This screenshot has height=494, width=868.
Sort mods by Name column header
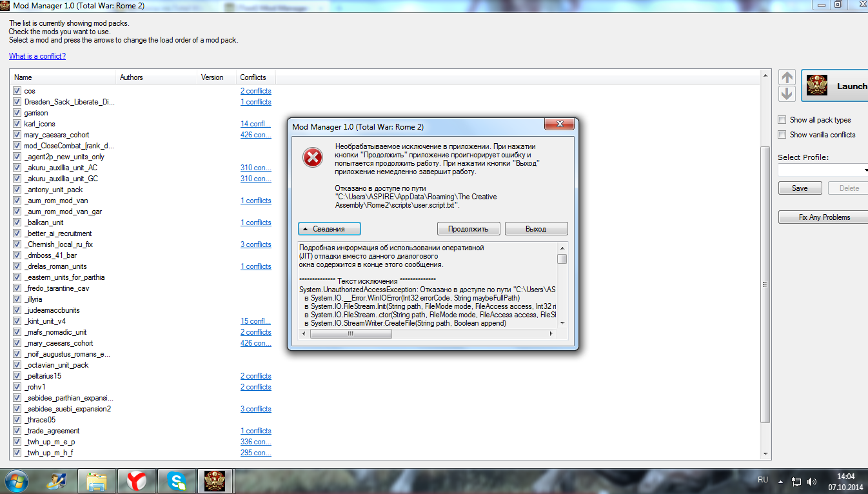coord(63,77)
